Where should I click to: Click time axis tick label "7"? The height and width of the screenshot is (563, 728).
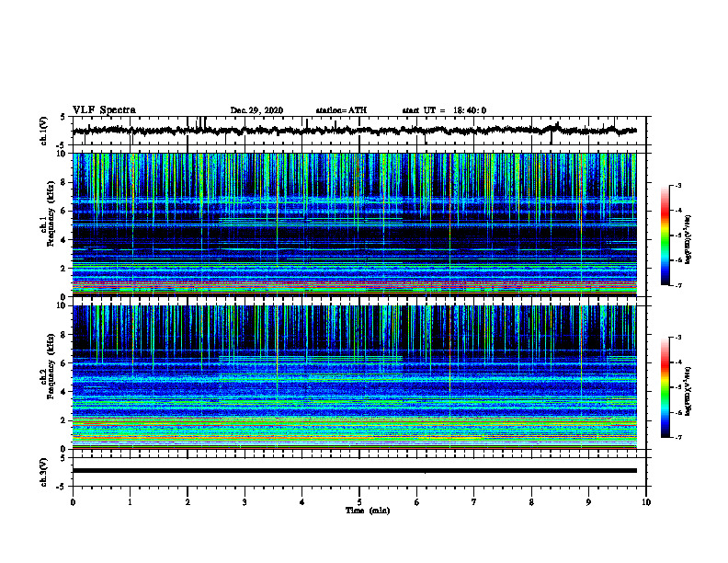point(474,502)
